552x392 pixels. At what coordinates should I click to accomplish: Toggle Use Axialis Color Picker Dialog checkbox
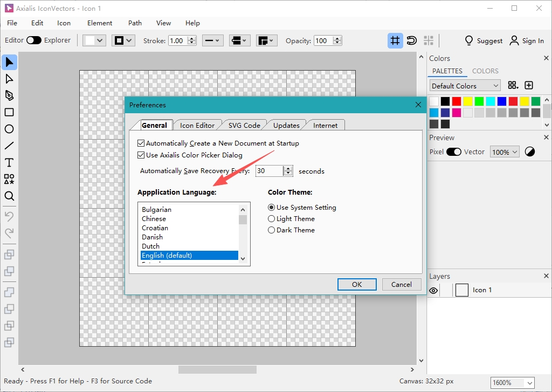click(x=141, y=155)
